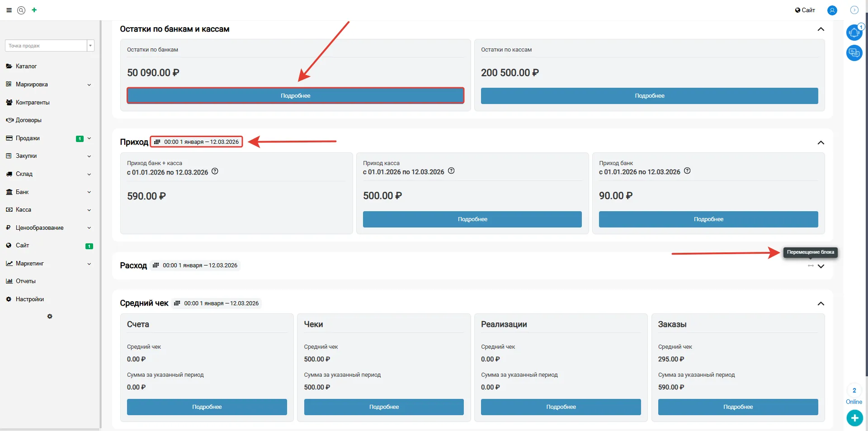Screen dimensions: 868x431
Task: Click the round green plus button
Action: pyautogui.click(x=854, y=418)
